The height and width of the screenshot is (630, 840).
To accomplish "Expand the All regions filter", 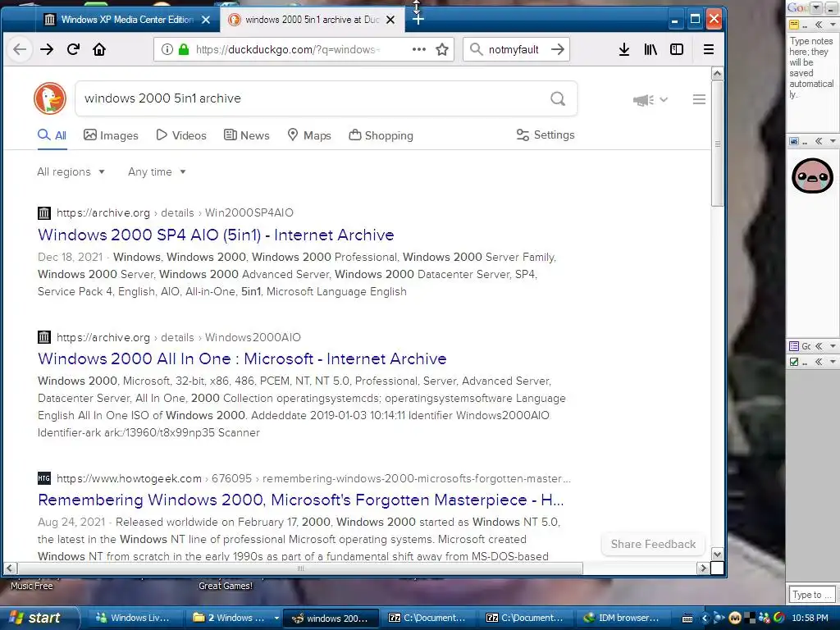I will click(71, 172).
